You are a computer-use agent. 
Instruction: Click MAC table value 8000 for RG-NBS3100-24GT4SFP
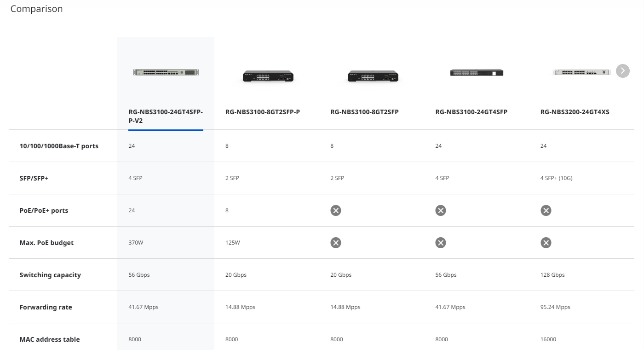coord(442,339)
